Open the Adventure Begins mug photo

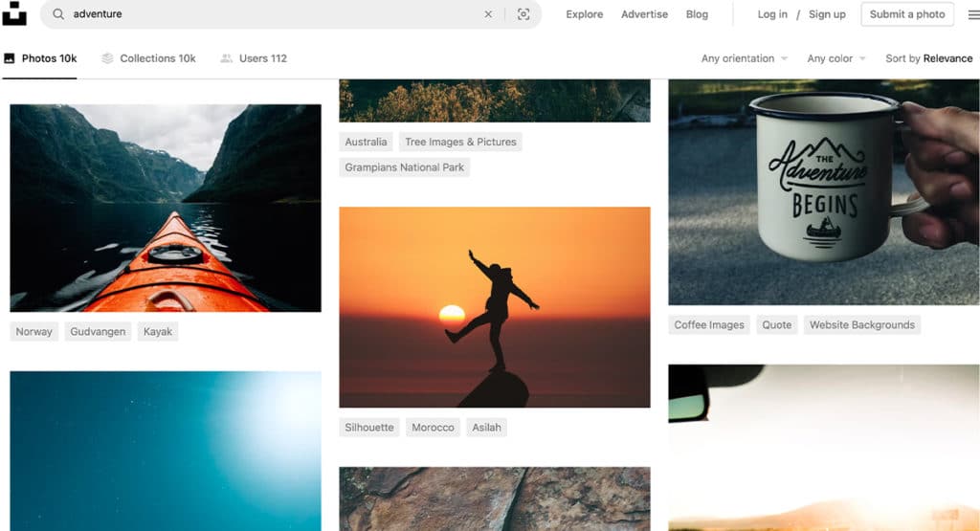(x=824, y=191)
